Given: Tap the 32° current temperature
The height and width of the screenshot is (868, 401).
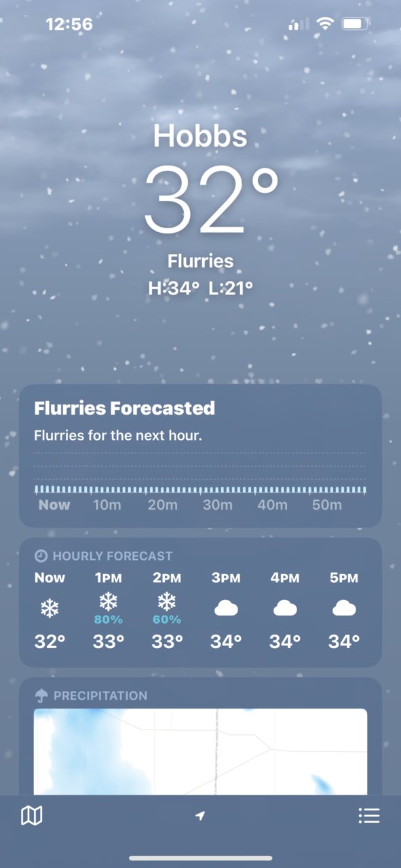Looking at the screenshot, I should [211, 201].
